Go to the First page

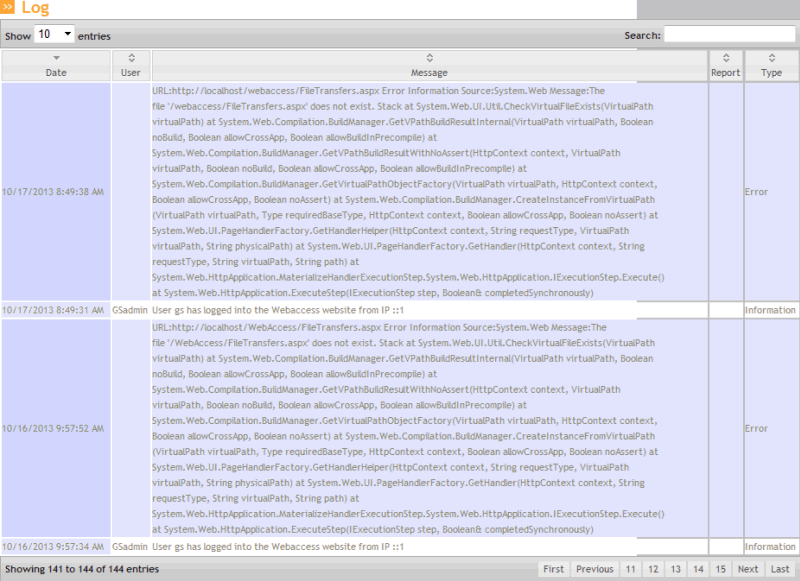click(x=553, y=569)
